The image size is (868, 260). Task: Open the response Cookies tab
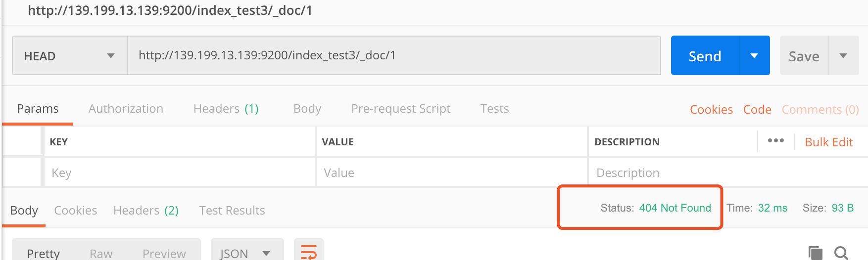[x=75, y=211]
